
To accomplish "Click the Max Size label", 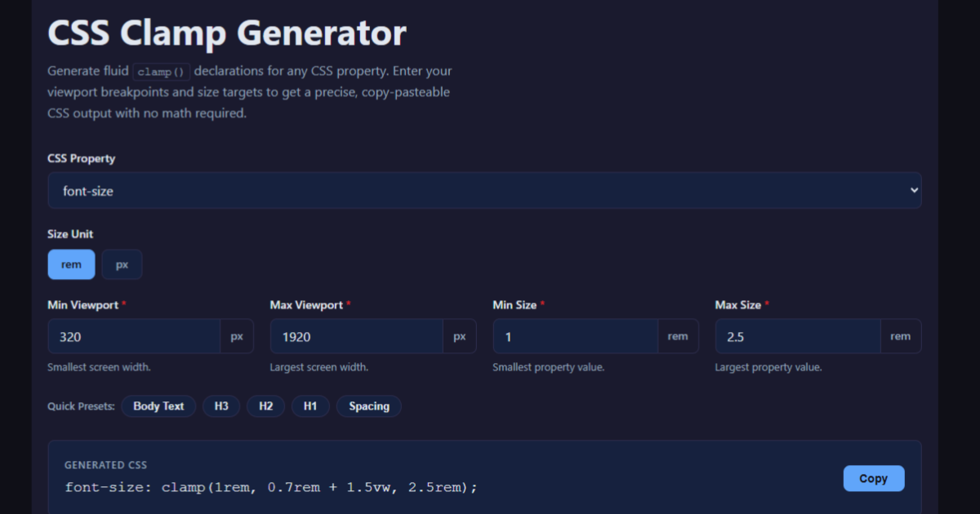I will (738, 305).
